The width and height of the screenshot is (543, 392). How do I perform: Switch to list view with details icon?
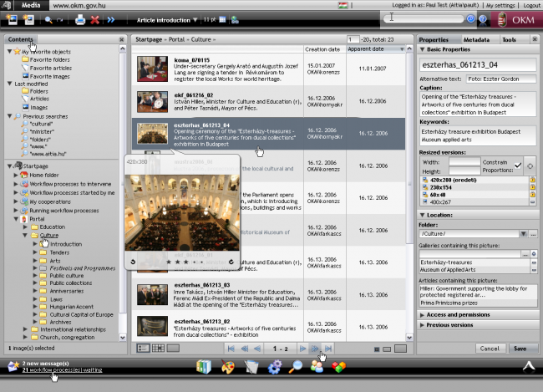(143, 349)
